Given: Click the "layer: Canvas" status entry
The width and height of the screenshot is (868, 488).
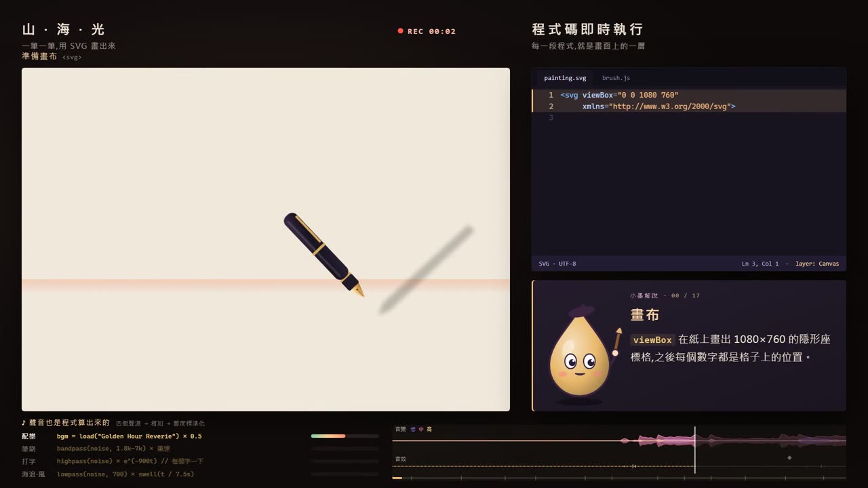Looking at the screenshot, I should pyautogui.click(x=817, y=264).
